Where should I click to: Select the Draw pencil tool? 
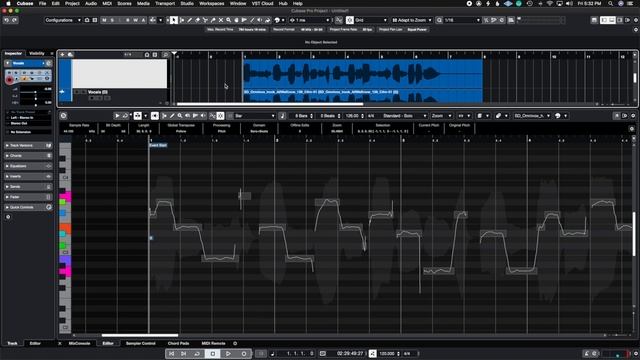(x=190, y=20)
